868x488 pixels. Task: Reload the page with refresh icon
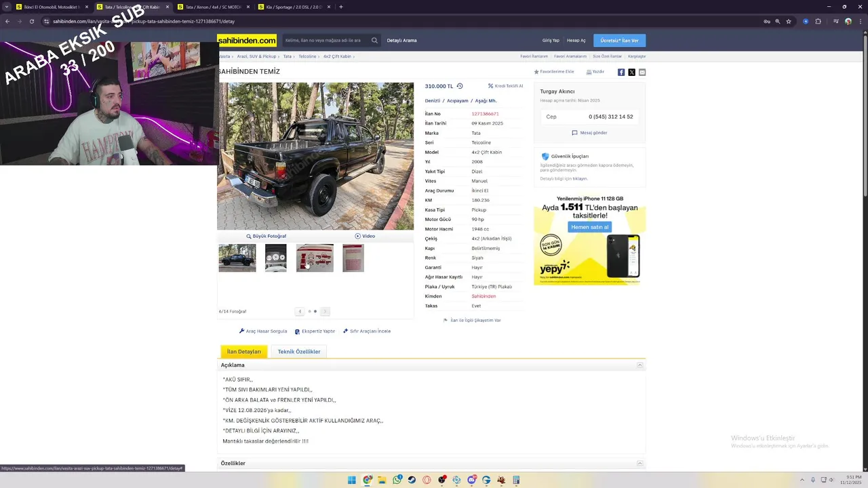31,21
